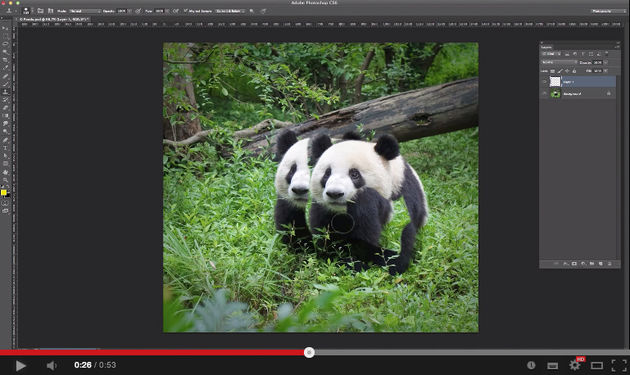Select the Healing Brush tool
This screenshot has width=630, height=375.
point(5,76)
